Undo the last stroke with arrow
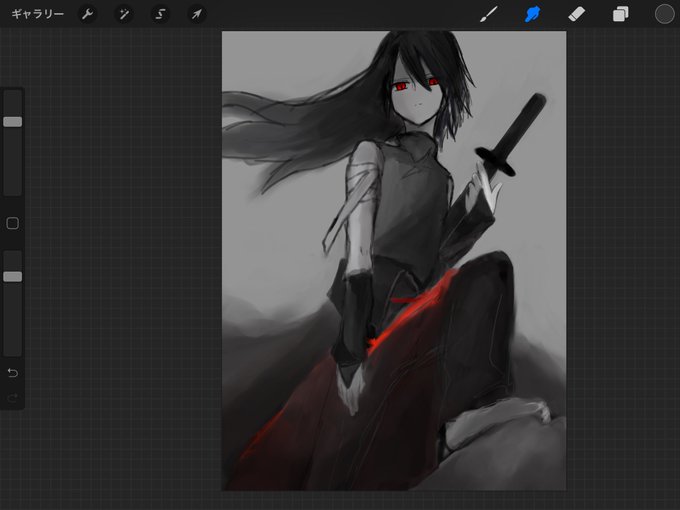The height and width of the screenshot is (510, 680). tap(13, 373)
